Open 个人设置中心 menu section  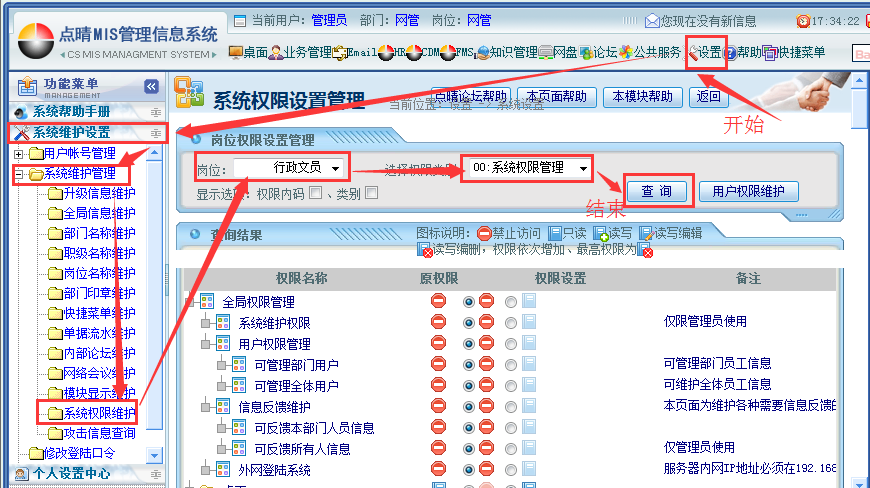pyautogui.click(x=72, y=473)
